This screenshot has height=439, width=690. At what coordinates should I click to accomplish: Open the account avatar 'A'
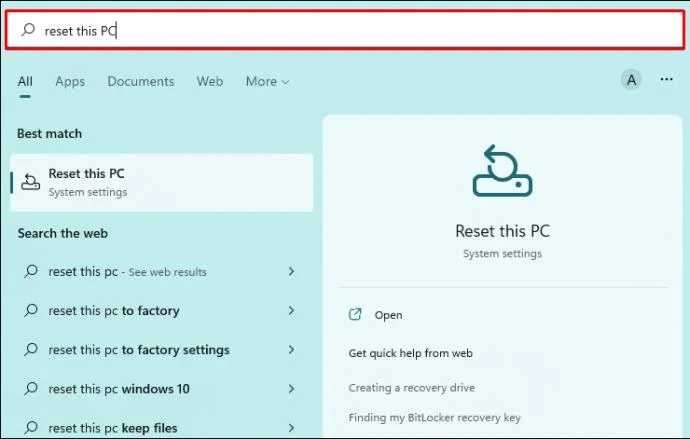[631, 80]
